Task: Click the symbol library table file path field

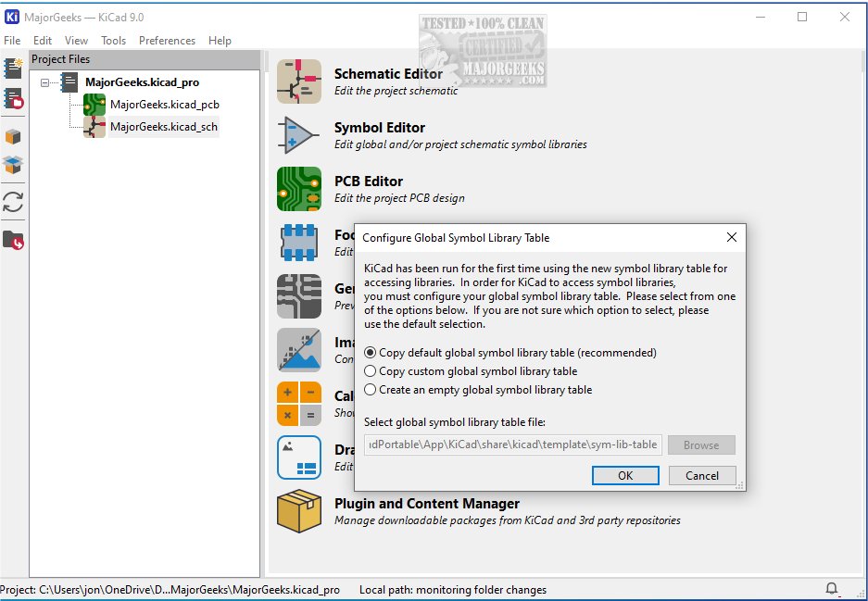Action: coord(513,444)
